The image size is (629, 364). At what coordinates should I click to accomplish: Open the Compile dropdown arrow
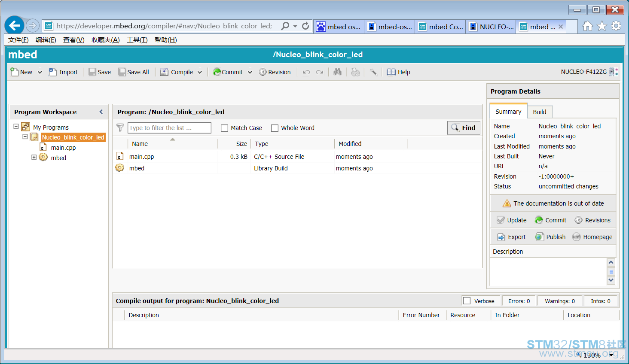200,72
